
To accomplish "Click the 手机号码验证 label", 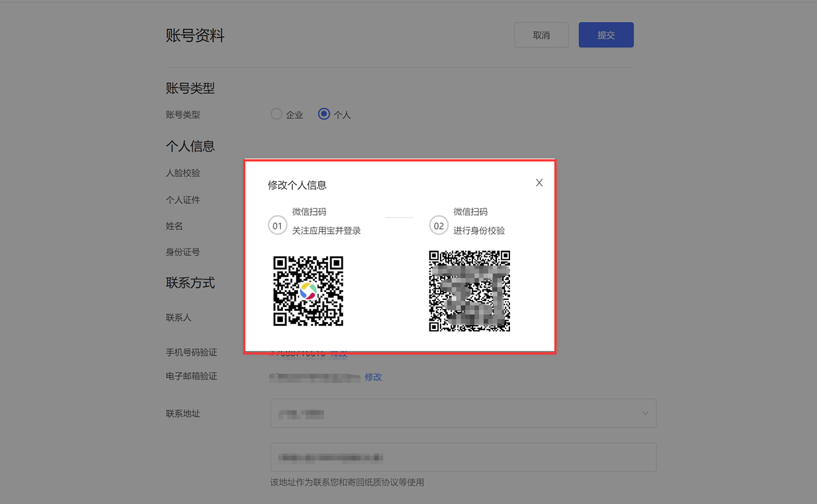I will tap(191, 352).
